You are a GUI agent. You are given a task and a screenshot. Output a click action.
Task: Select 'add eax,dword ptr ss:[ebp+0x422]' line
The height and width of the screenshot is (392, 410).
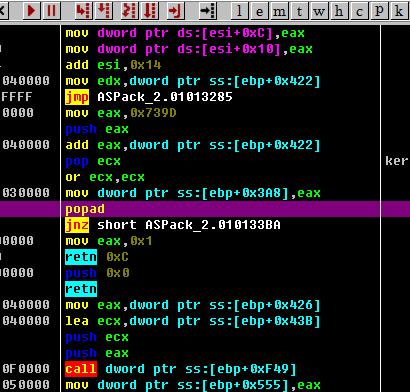(193, 145)
